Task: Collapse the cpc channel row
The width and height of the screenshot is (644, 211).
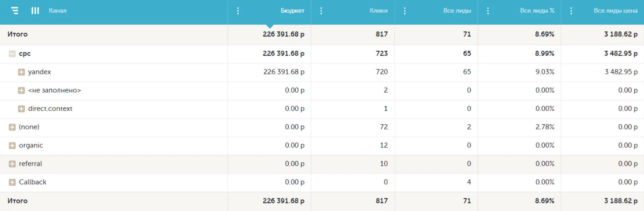Action: pos(12,54)
